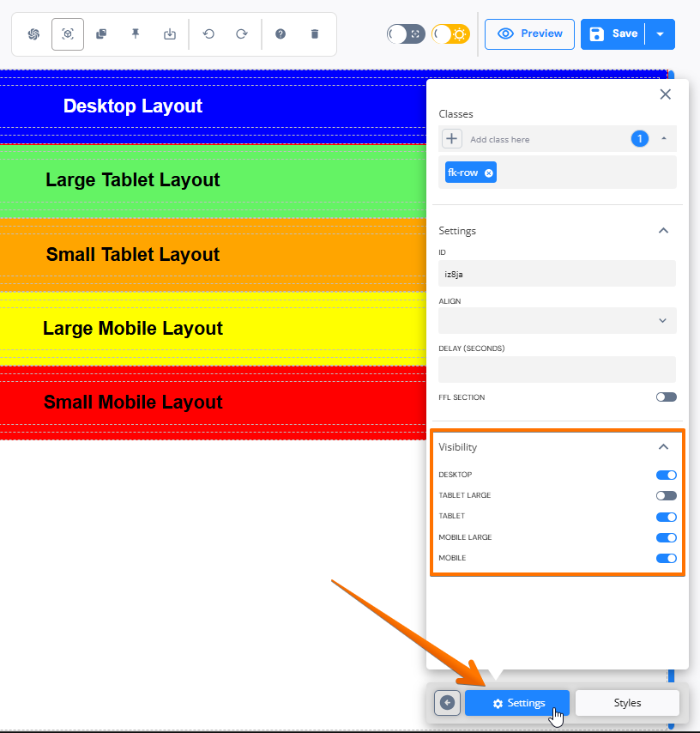Open the help question mark icon
700x733 pixels.
[281, 34]
